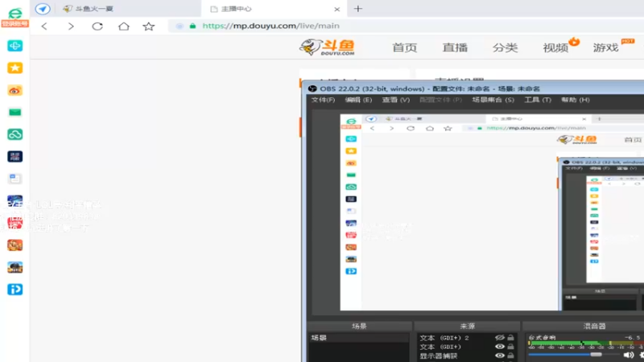The width and height of the screenshot is (644, 362).
Task: Click the 登录账号 login badge
Action: point(15,23)
